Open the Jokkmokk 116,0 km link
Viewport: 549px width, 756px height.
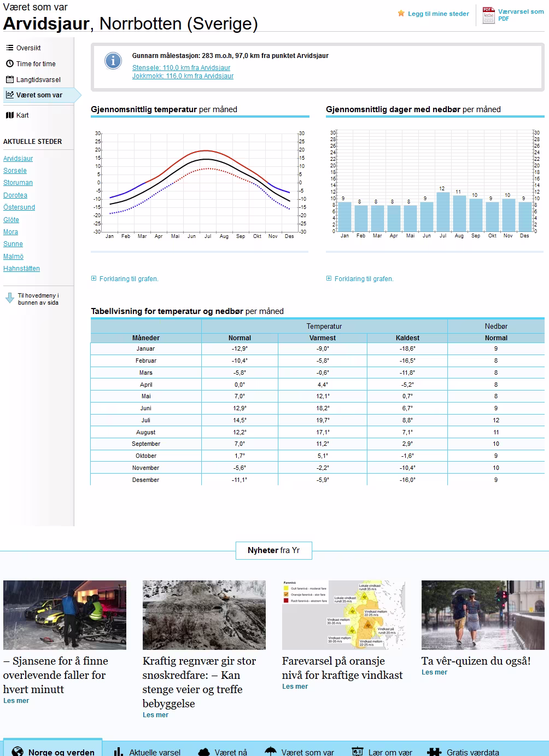[x=183, y=76]
